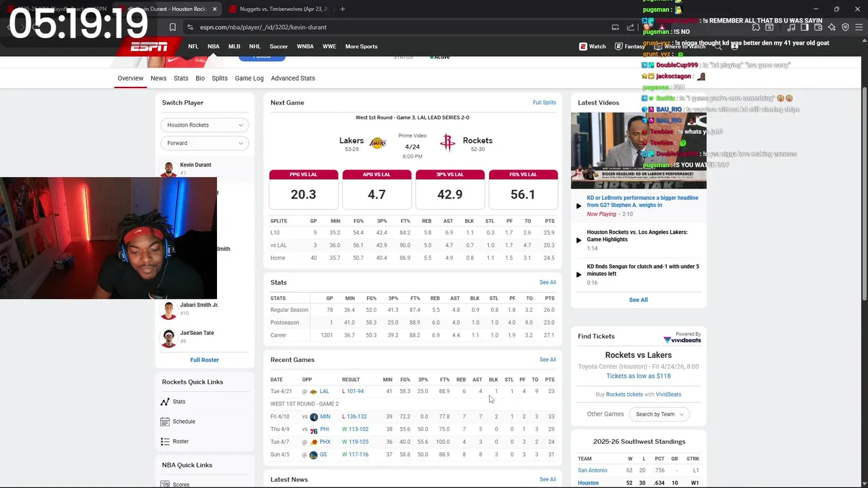Viewport: 868px width, 488px height.
Task: Play KD finds Sengun clutch and-1 video
Action: coord(578,274)
